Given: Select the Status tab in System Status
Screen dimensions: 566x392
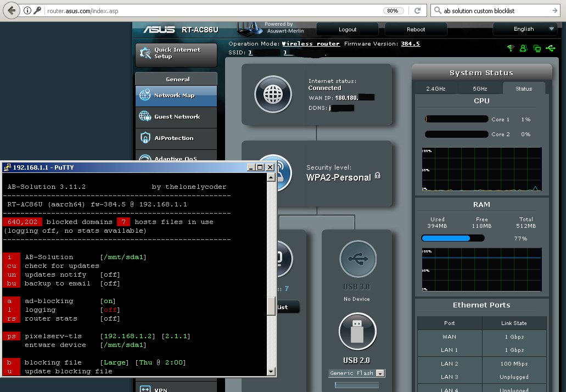Looking at the screenshot, I should [x=524, y=88].
